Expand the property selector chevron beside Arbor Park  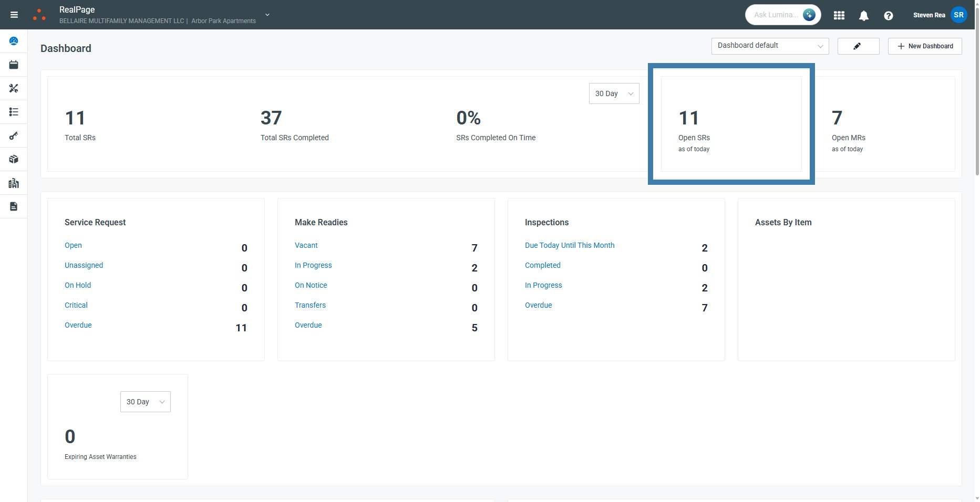267,15
